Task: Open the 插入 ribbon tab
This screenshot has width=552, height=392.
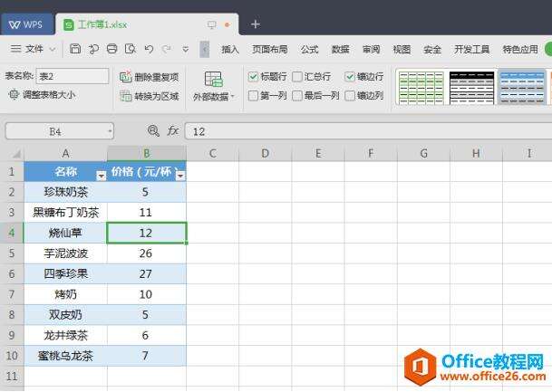Action: click(230, 49)
